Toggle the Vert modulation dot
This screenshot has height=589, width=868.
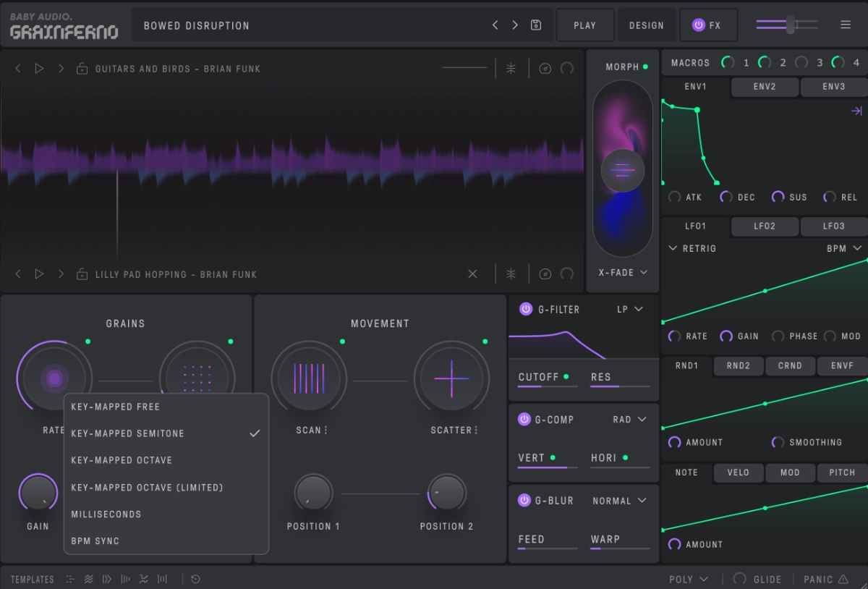tap(553, 457)
